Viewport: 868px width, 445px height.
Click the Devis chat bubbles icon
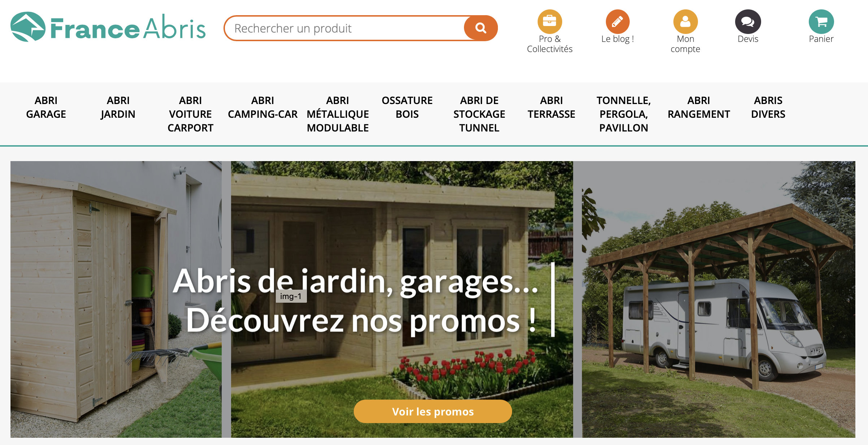pos(748,21)
